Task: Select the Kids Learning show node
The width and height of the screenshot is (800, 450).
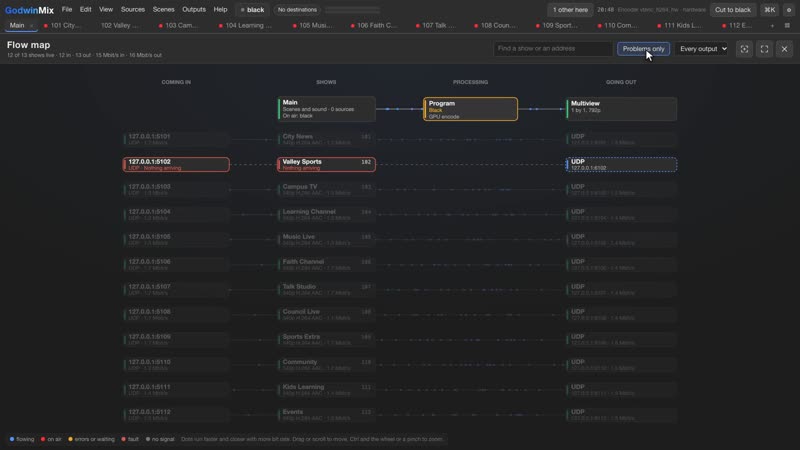Action: coord(327,389)
